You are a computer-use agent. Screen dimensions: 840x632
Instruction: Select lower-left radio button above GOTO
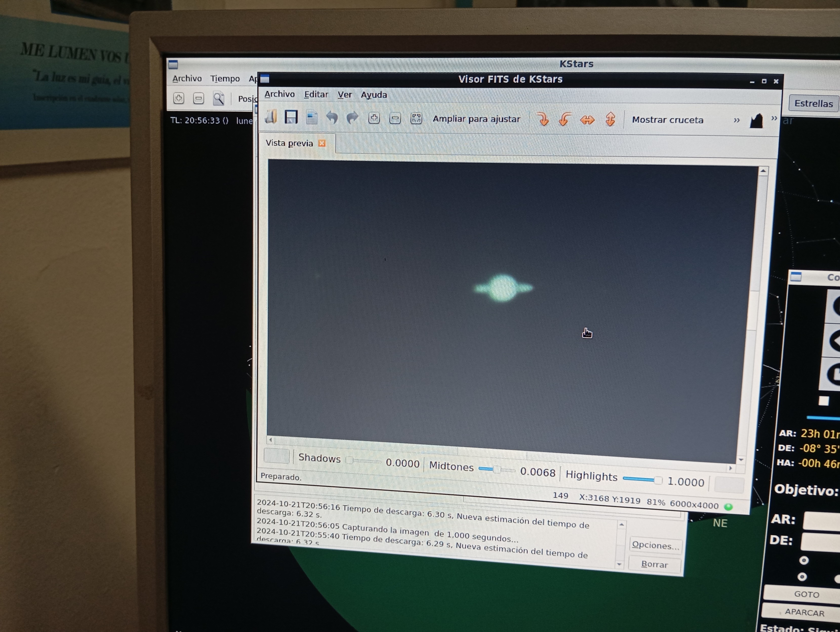(802, 577)
